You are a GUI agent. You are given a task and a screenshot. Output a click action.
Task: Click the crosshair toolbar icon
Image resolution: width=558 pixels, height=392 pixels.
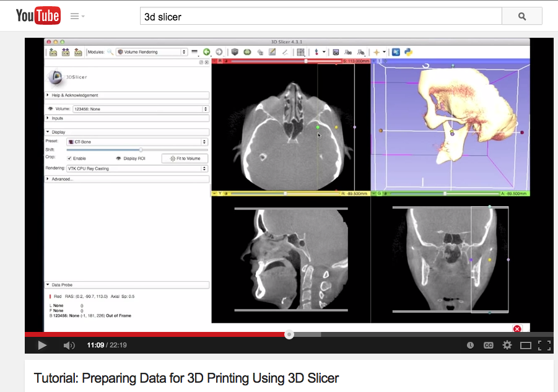click(x=376, y=52)
